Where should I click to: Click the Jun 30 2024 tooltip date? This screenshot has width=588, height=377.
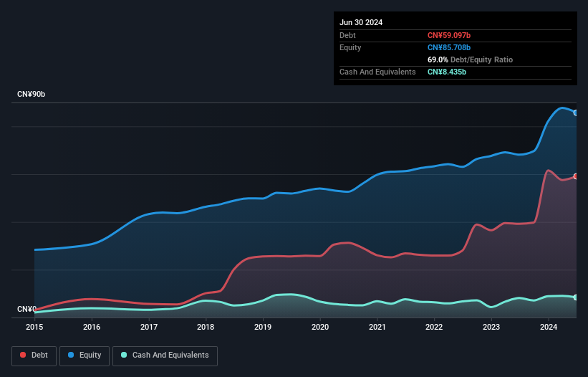pos(361,22)
